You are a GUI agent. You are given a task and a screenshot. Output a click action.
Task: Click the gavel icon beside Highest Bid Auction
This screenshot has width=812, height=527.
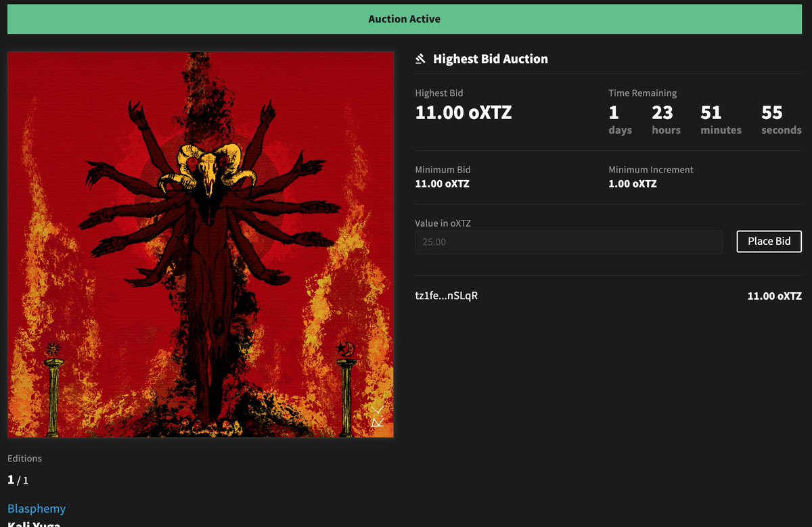(x=420, y=58)
